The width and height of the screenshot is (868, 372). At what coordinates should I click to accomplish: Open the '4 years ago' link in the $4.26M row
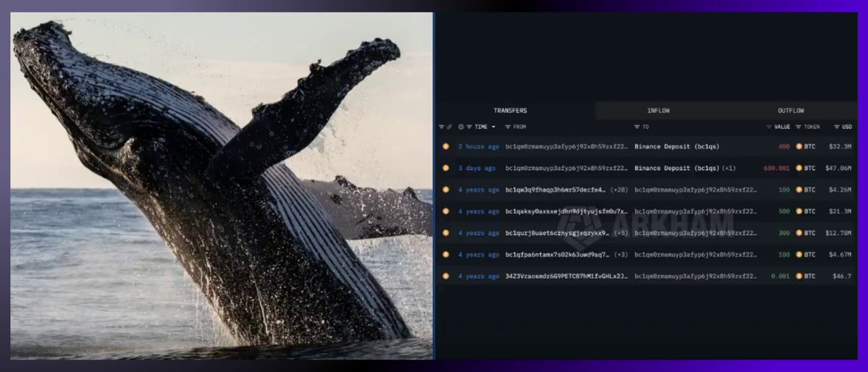479,190
